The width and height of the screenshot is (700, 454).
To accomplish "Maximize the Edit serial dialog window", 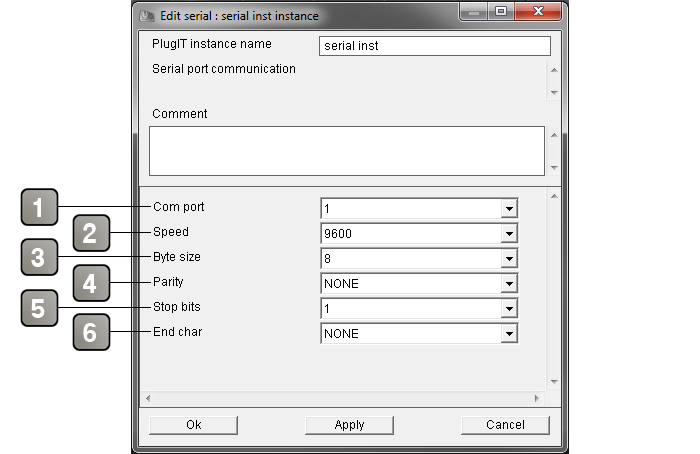I will [x=501, y=11].
